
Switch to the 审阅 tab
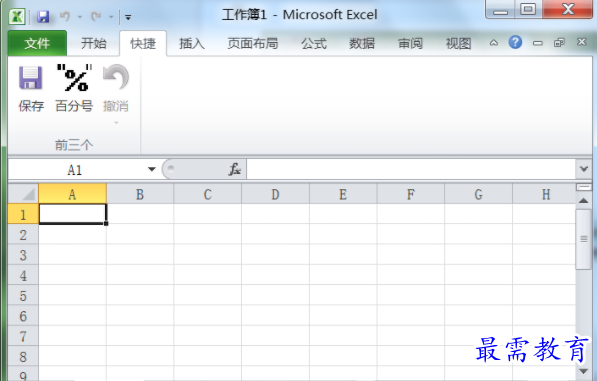pyautogui.click(x=410, y=43)
